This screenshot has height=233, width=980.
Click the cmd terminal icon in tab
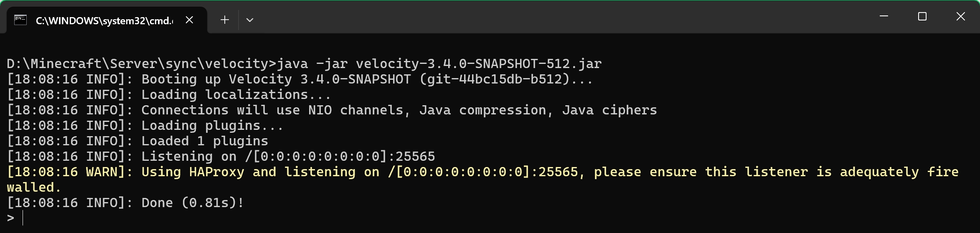click(20, 20)
